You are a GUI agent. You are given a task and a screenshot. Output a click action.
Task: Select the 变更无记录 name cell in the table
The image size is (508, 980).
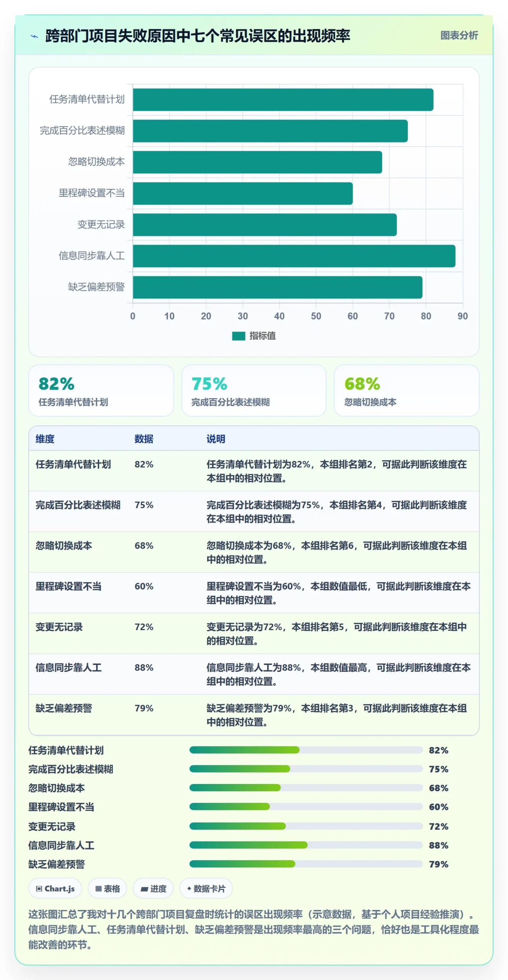[59, 627]
